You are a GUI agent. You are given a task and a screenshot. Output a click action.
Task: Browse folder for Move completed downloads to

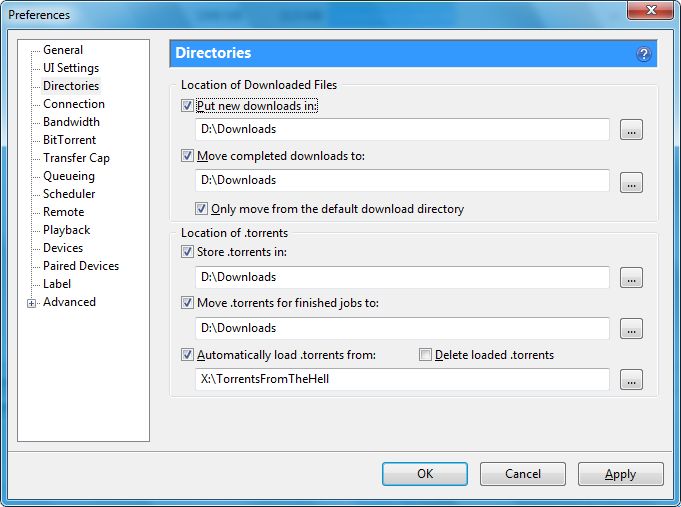pyautogui.click(x=631, y=182)
